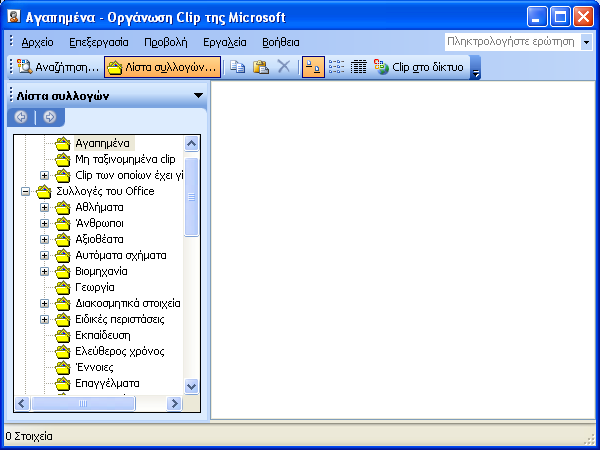Click Συλλογές του Office folder icon

[x=44, y=191]
